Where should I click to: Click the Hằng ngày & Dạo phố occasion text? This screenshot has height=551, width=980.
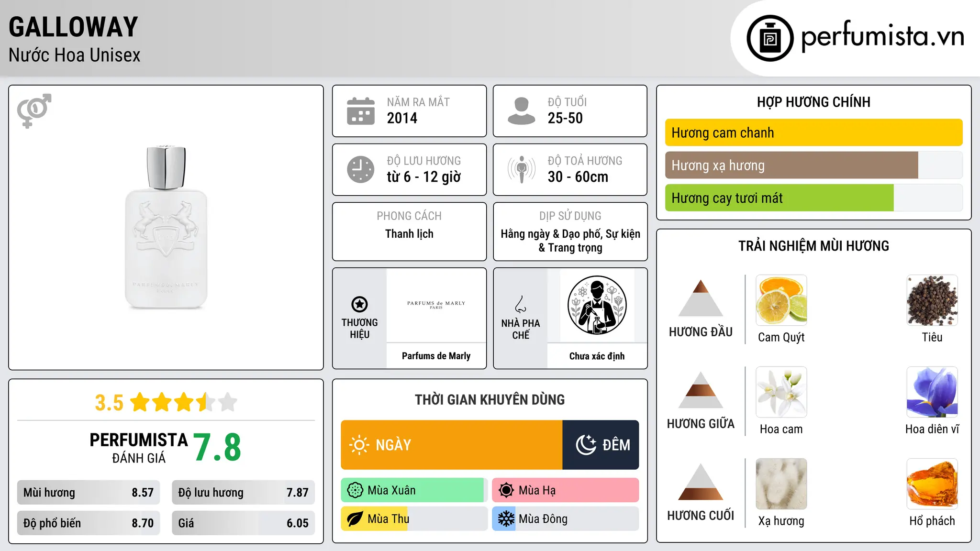point(570,241)
